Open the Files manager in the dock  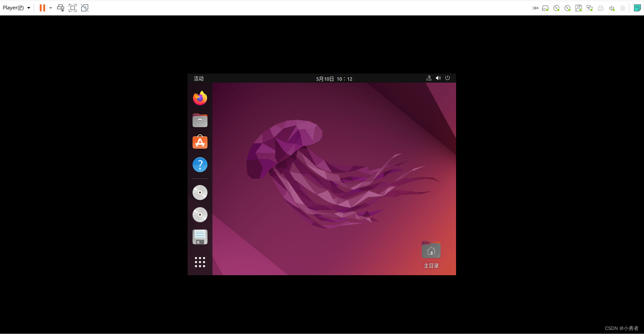point(200,120)
